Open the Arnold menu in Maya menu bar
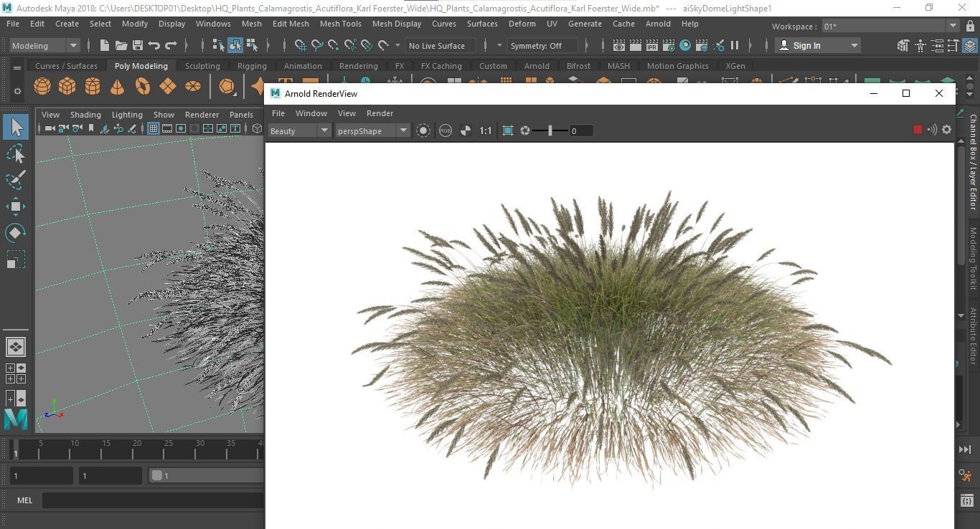Viewport: 980px width, 529px height. 658,24
